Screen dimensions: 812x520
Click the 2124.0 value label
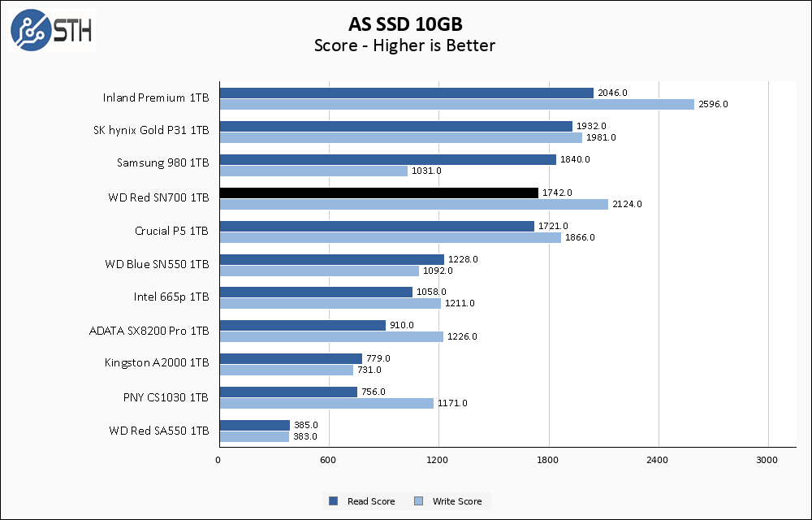coord(627,204)
